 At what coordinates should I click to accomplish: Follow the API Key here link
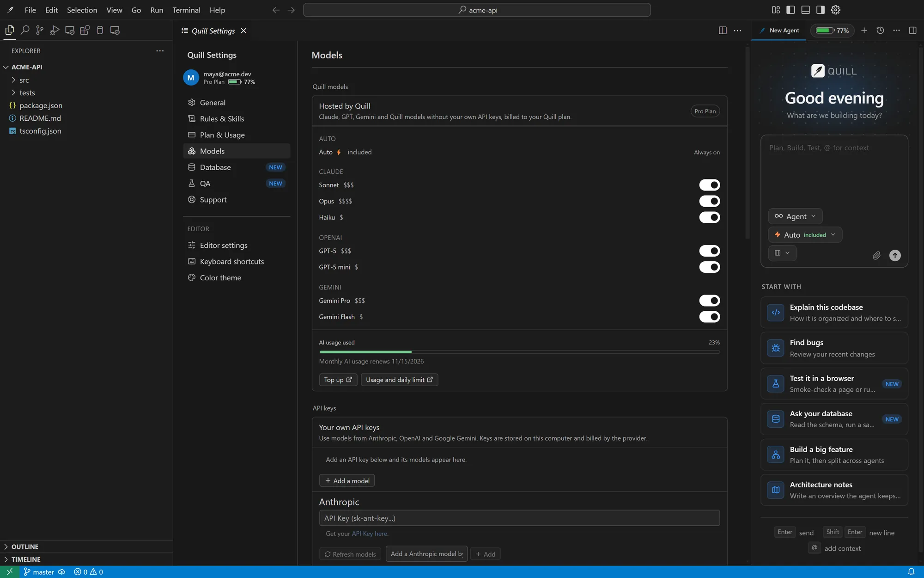tap(370, 534)
